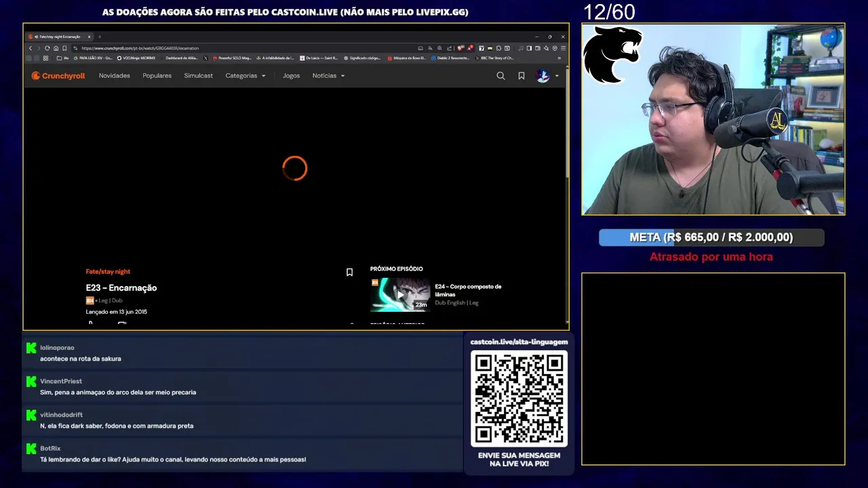The height and width of the screenshot is (488, 868).
Task: Open the Diablo 2 Resurrected bookmark
Action: tap(450, 58)
